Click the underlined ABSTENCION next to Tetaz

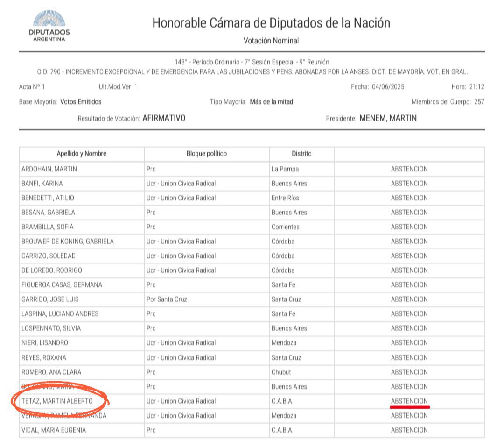(x=409, y=401)
